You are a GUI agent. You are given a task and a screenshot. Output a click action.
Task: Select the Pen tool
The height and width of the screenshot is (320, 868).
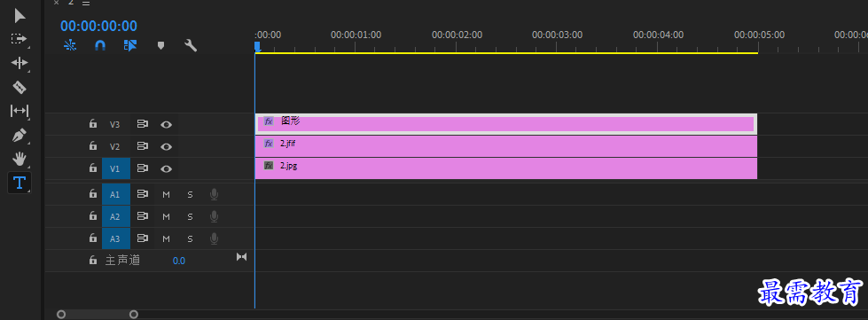[20, 135]
